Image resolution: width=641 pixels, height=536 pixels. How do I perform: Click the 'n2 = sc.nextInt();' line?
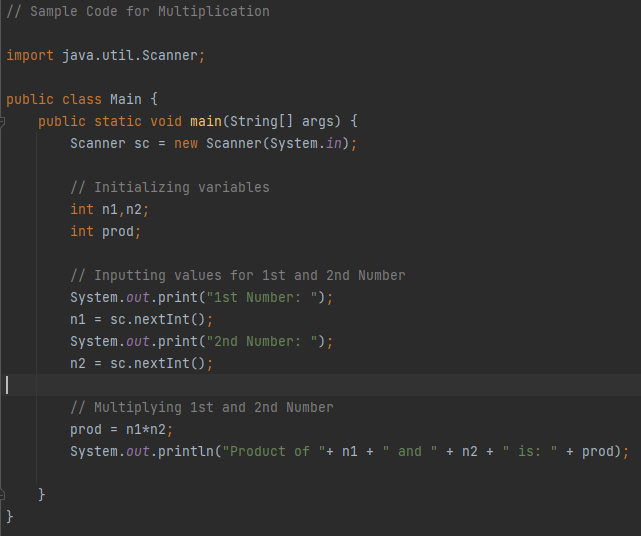(142, 363)
